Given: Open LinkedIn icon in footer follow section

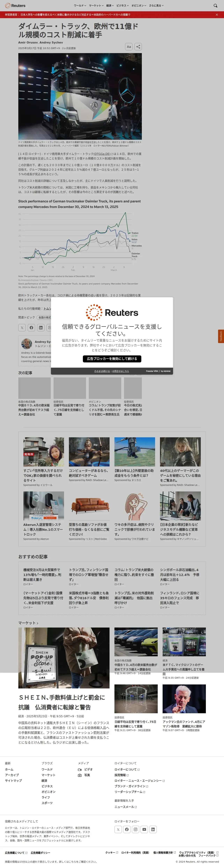Looking at the screenshot, I should 153,829.
